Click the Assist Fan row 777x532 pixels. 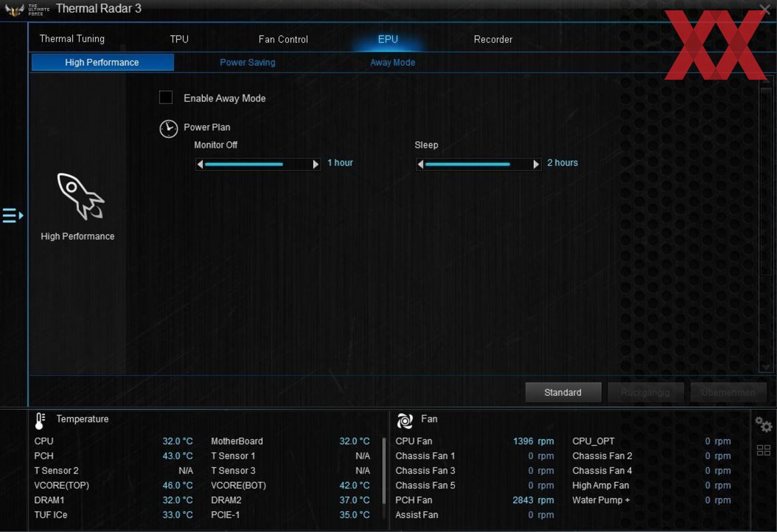[475, 515]
